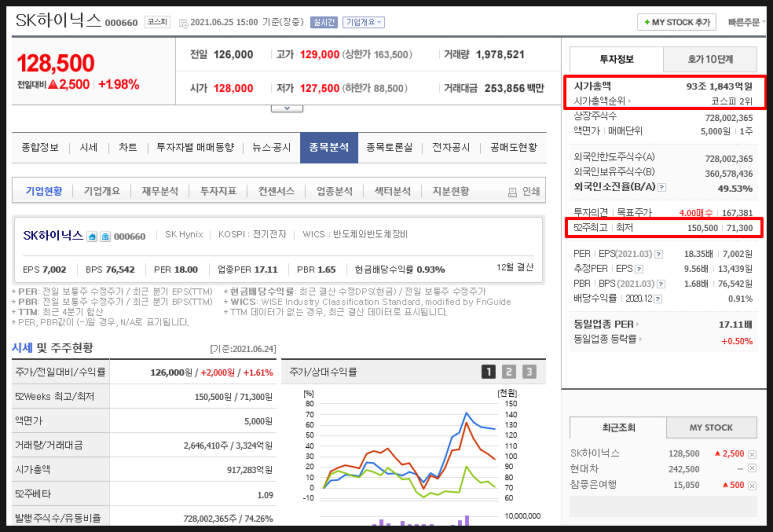
Task: Click the 실시간 real-time badge
Action: pos(323,22)
